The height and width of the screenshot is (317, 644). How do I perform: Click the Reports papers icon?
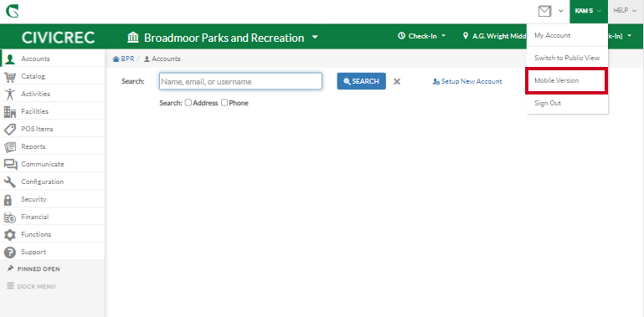(10, 147)
